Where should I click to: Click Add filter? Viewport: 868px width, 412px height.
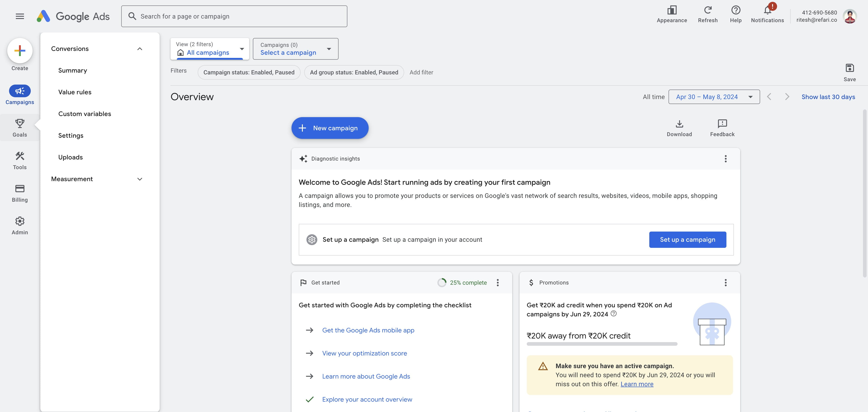421,72
